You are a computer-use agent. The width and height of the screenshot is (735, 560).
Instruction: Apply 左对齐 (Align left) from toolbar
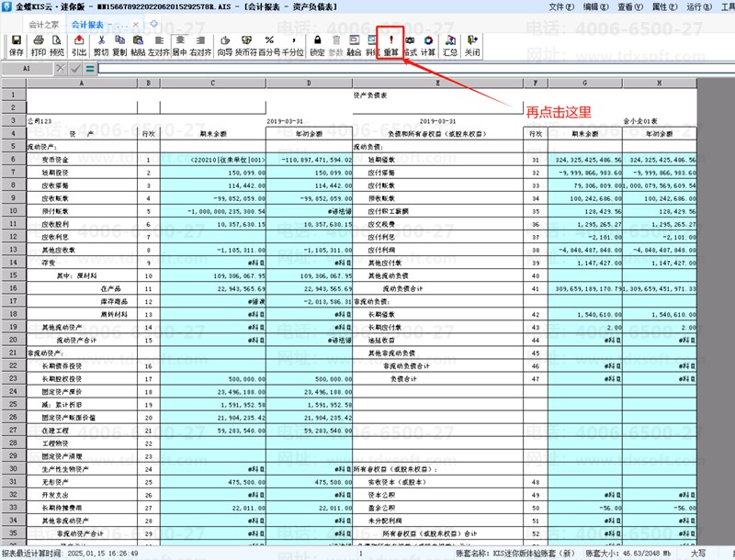click(159, 45)
